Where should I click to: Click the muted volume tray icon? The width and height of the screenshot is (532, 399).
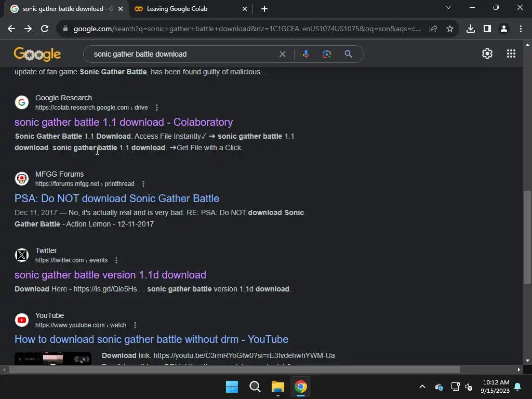(x=469, y=387)
